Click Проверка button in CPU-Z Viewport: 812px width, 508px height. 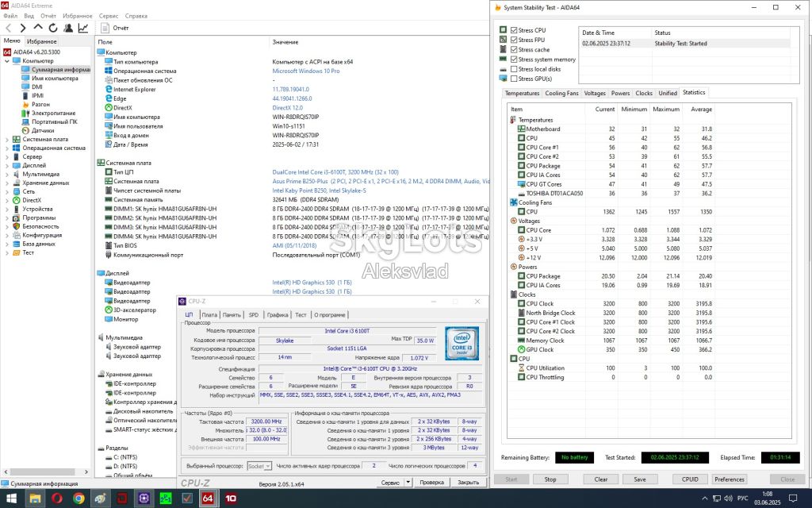click(432, 482)
